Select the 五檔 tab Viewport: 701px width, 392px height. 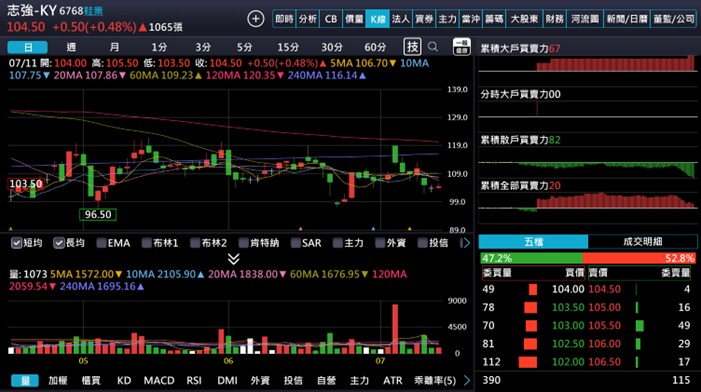[x=533, y=242]
